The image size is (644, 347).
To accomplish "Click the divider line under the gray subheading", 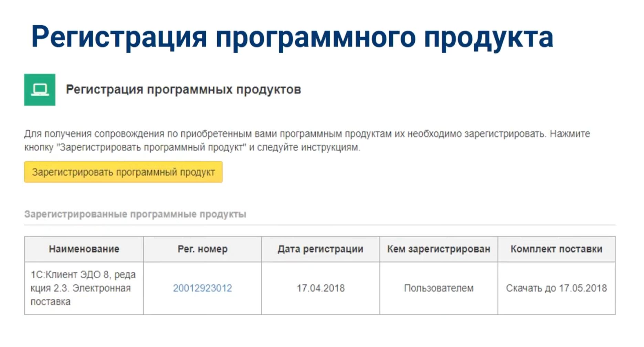I will point(320,225).
